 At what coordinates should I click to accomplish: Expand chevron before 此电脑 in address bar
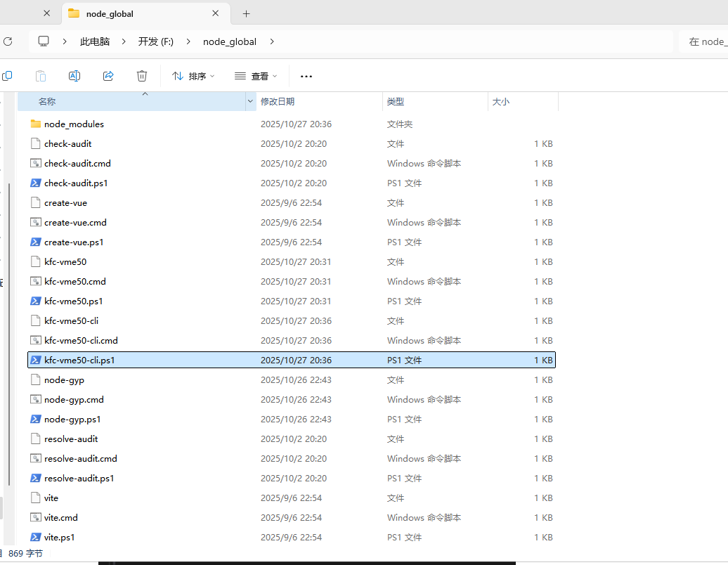65,41
